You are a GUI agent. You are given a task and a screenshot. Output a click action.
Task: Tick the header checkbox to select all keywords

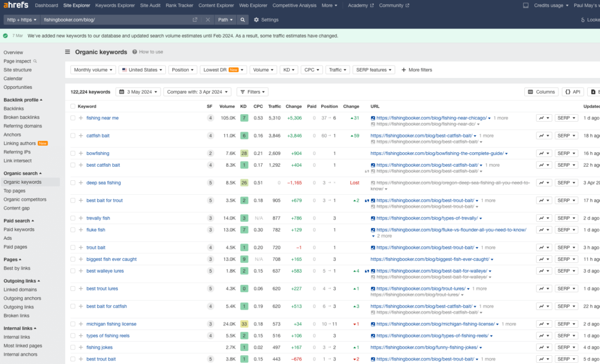tap(73, 107)
